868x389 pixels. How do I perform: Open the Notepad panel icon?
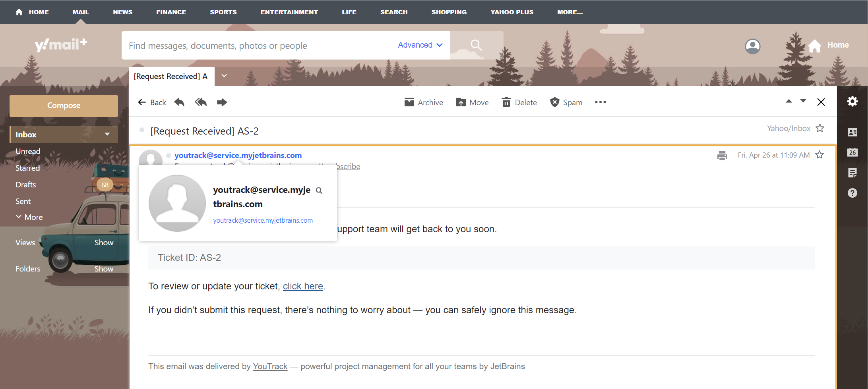tap(852, 173)
